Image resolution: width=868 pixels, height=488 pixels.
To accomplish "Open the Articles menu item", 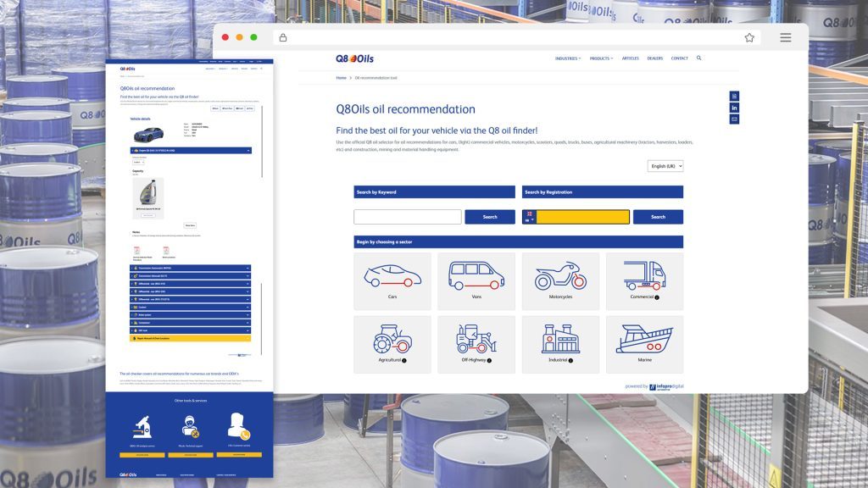I will click(x=630, y=58).
